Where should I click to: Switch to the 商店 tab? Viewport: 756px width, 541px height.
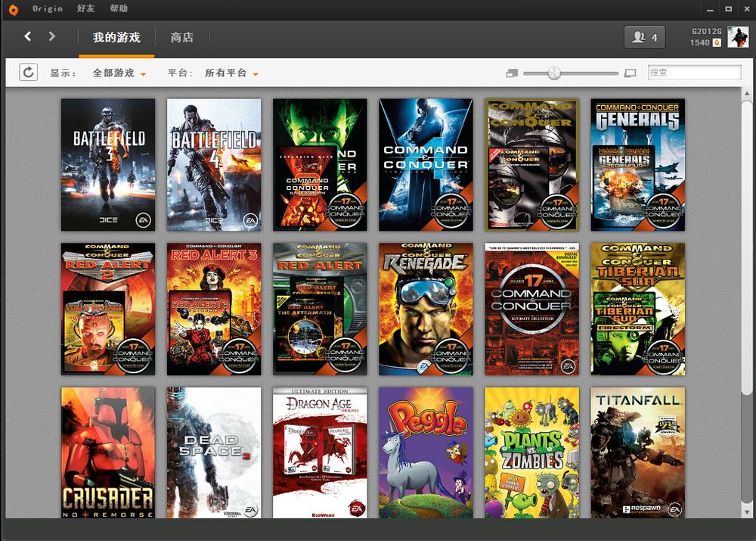(x=181, y=37)
